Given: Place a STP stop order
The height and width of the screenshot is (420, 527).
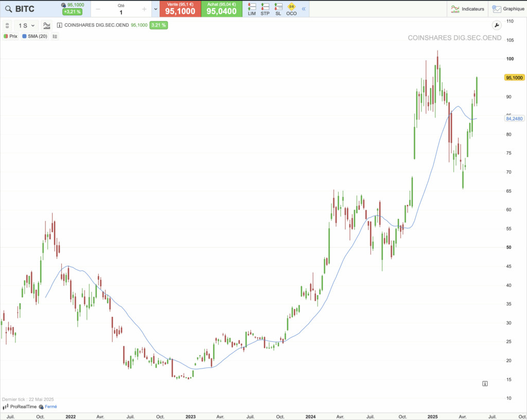Looking at the screenshot, I should click(x=265, y=9).
